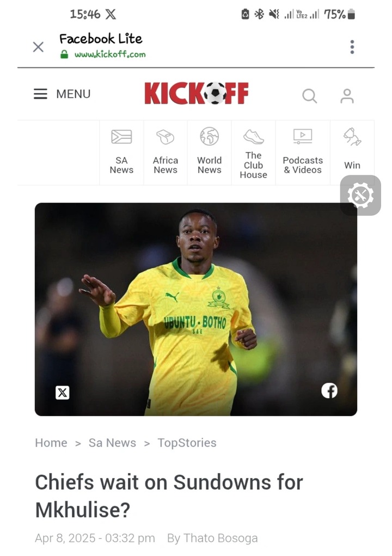Click the Home breadcrumb link

coord(51,443)
